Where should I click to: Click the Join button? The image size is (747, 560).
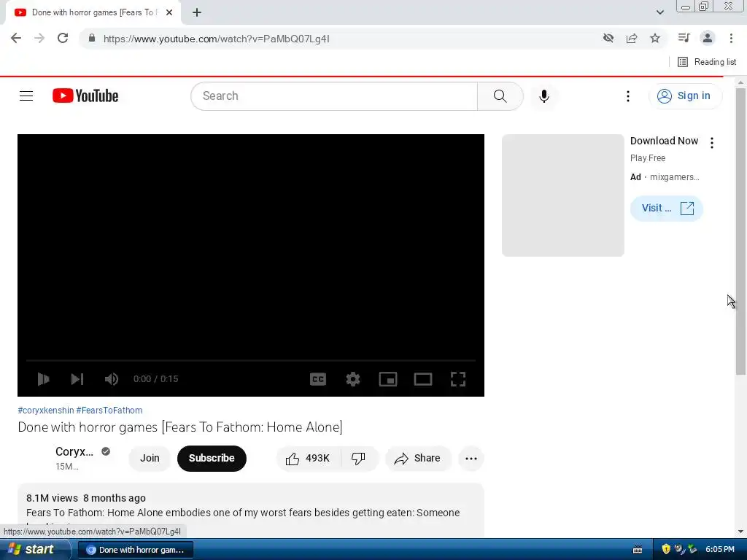pyautogui.click(x=150, y=458)
